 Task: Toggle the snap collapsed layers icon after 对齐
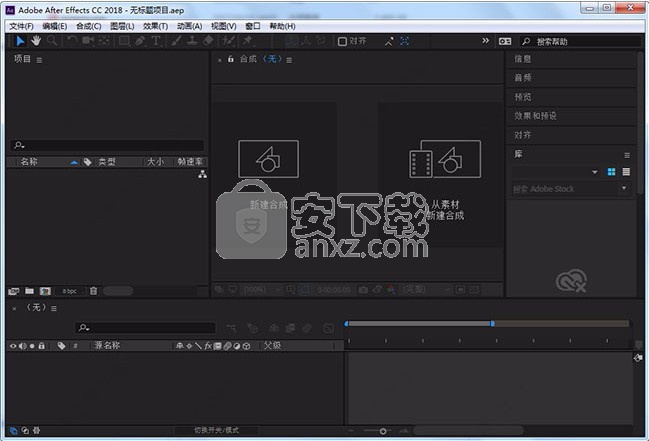(389, 41)
